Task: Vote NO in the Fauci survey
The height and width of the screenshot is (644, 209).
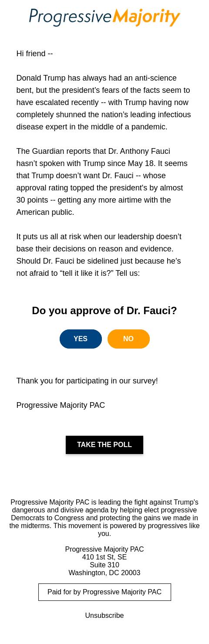Action: point(128,339)
